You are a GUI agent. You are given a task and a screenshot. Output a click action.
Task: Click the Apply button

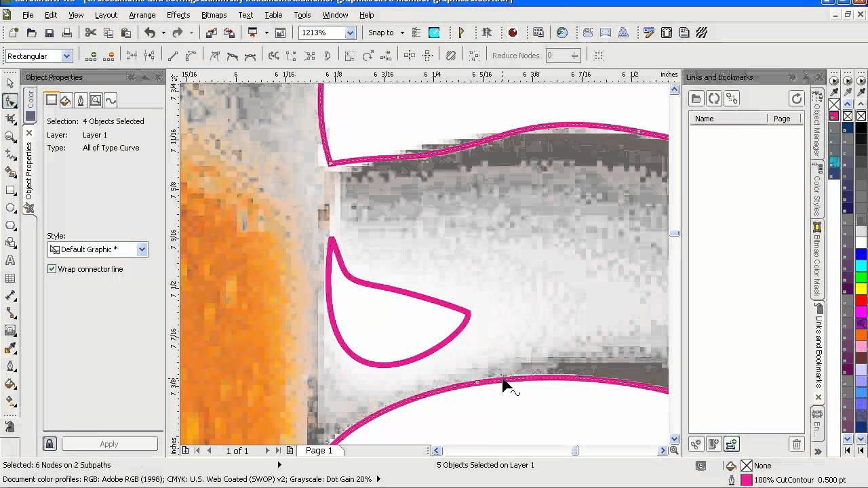pyautogui.click(x=109, y=444)
